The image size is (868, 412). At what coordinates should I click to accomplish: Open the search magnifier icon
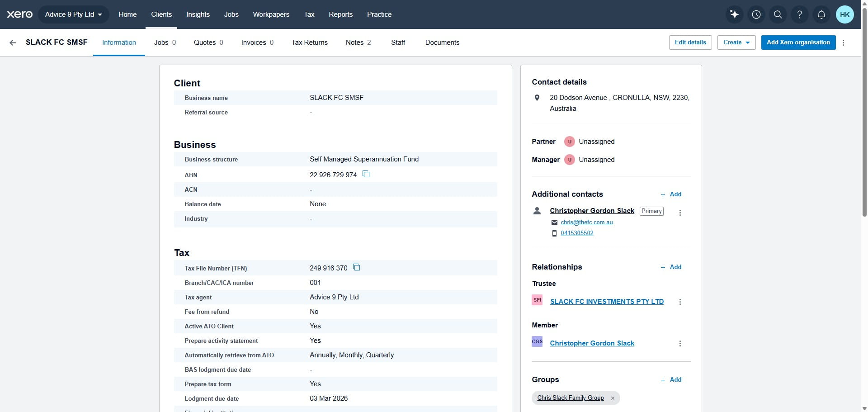(778, 14)
